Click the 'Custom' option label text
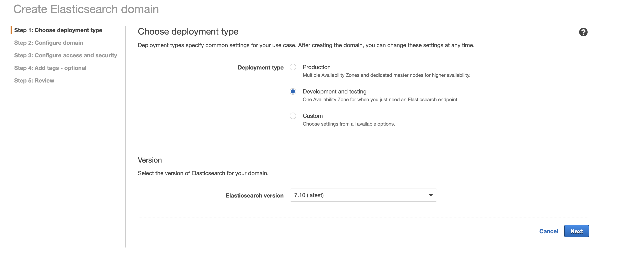644x267 pixels. 312,116
